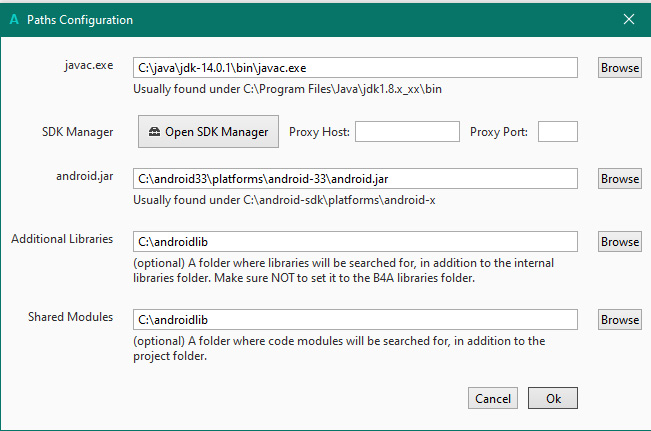651x431 pixels.
Task: Click hint text mentioning android-sdk\platforms
Action: (284, 200)
